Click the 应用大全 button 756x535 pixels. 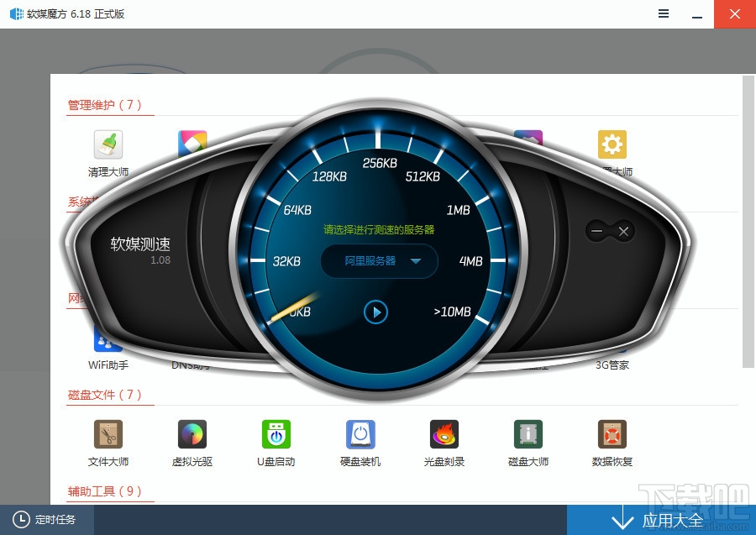coord(661,520)
